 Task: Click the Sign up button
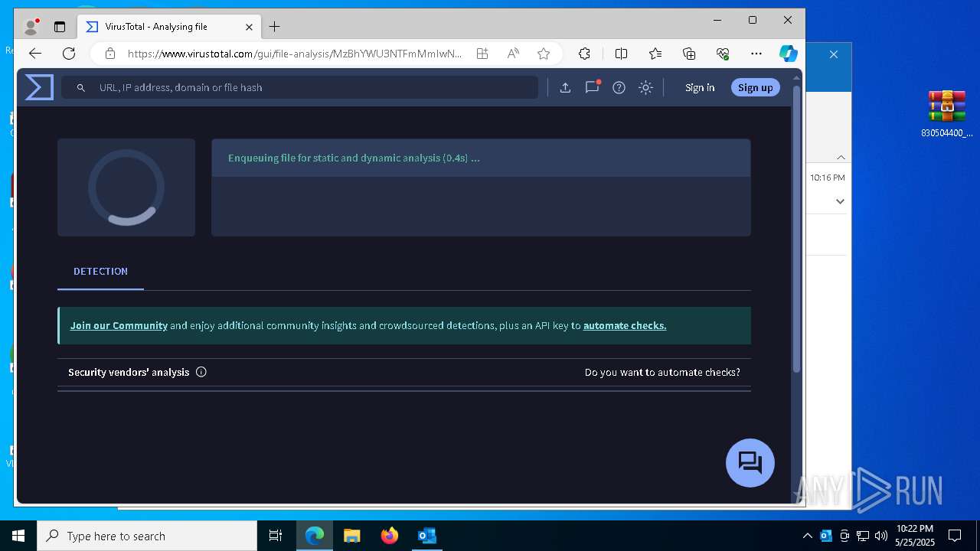[756, 87]
